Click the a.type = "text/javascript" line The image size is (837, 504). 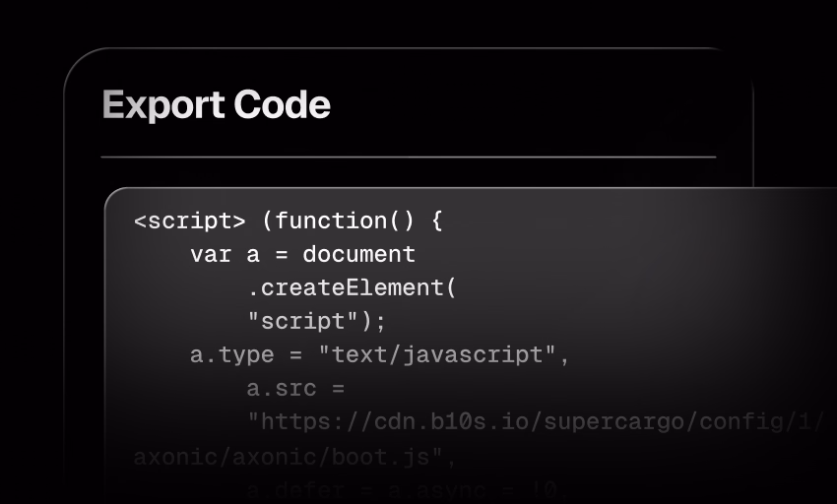click(379, 355)
